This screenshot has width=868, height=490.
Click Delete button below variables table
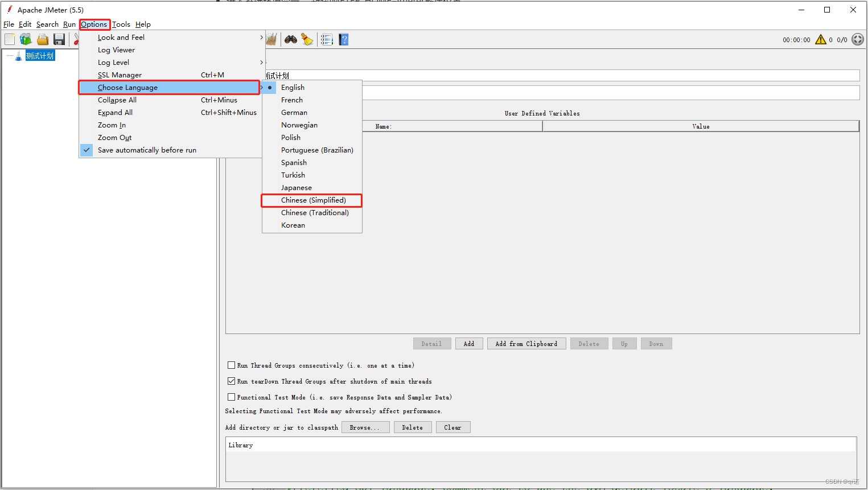tap(589, 344)
